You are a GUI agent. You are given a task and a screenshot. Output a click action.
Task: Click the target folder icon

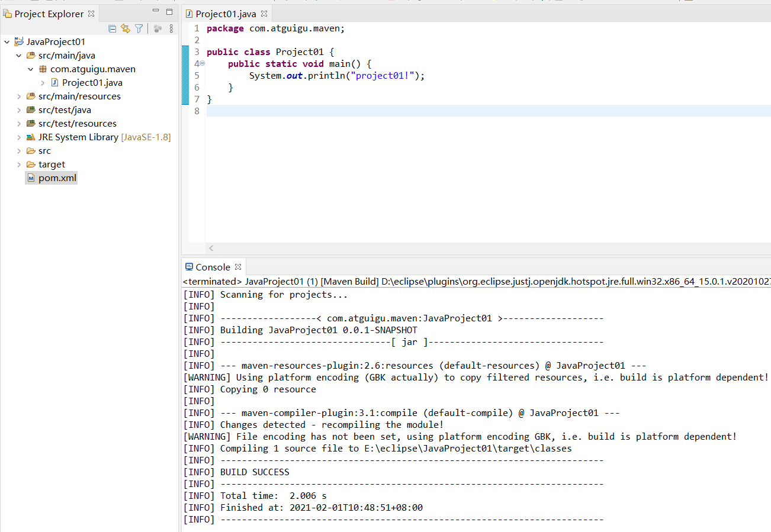[31, 165]
